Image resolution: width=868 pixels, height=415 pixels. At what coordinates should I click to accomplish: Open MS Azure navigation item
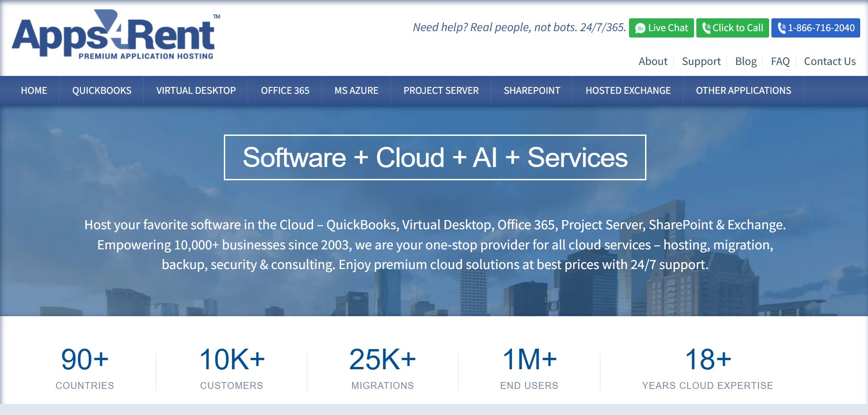tap(356, 91)
